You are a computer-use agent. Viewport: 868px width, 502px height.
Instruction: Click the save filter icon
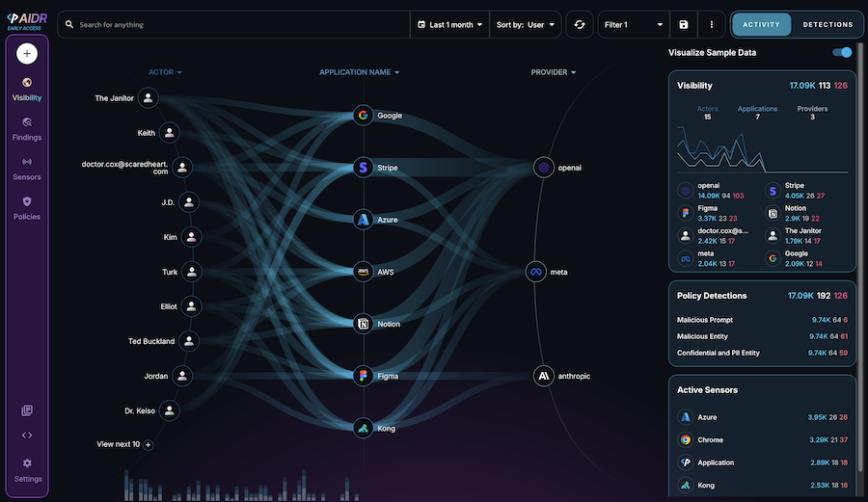click(x=684, y=25)
